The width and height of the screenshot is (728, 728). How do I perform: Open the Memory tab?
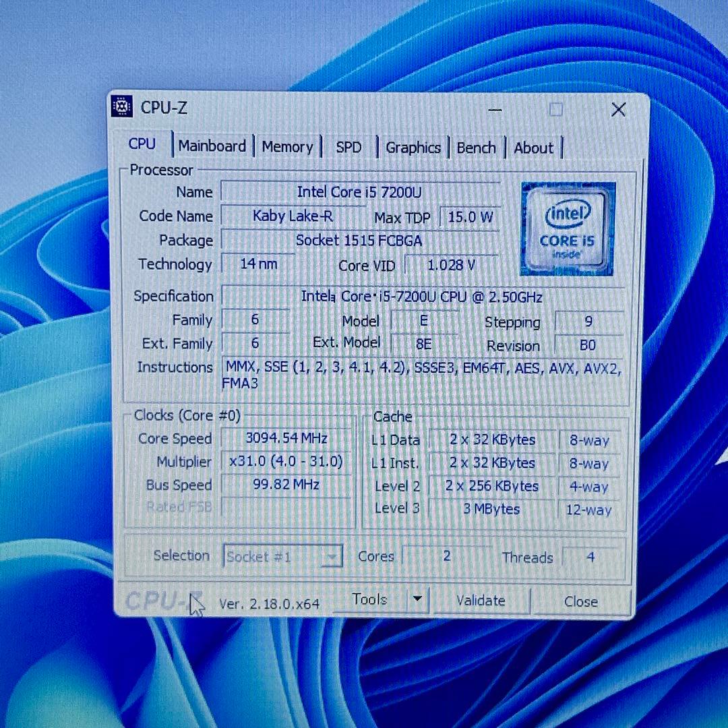(x=287, y=147)
